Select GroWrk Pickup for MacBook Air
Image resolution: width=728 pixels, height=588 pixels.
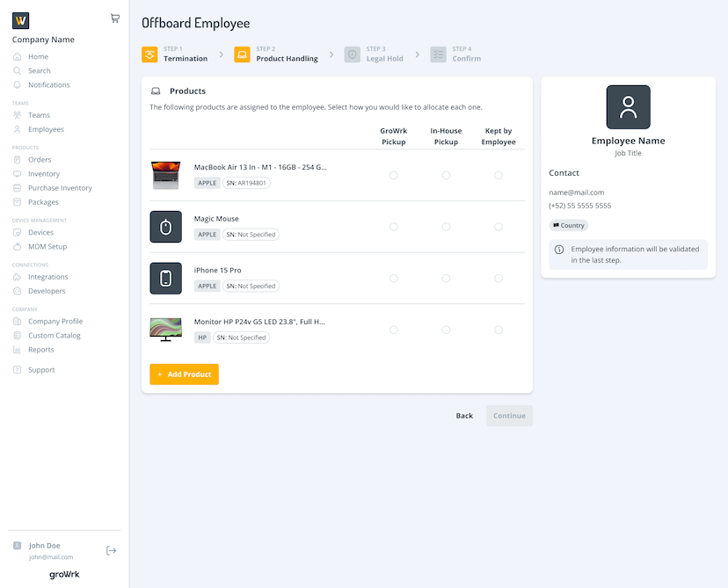[x=394, y=175]
